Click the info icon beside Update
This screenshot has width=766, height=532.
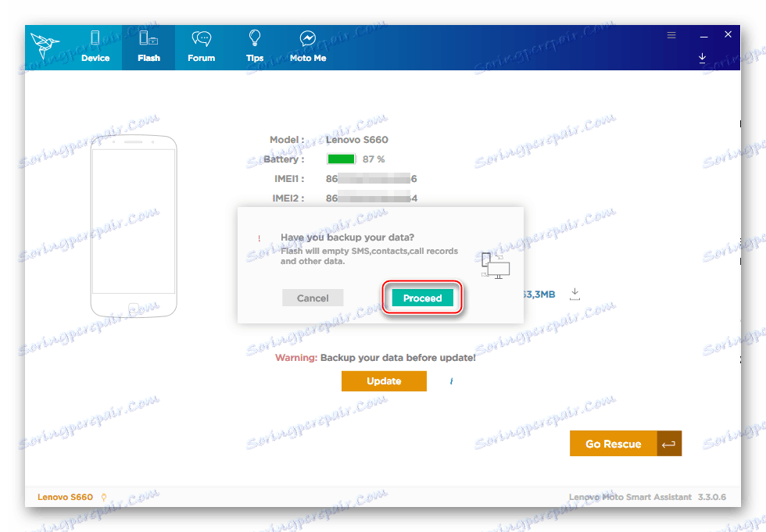451,381
